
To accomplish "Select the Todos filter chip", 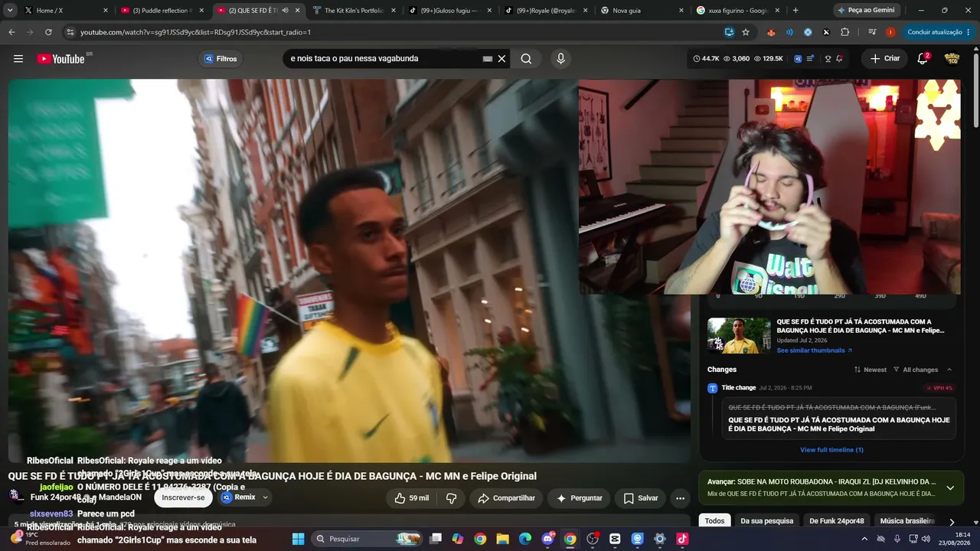I will point(714,521).
